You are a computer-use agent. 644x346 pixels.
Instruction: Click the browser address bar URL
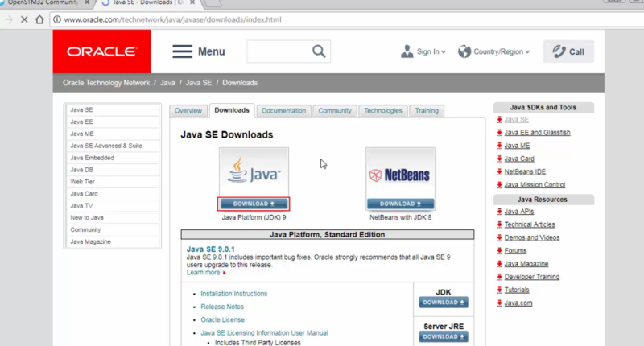click(x=172, y=19)
